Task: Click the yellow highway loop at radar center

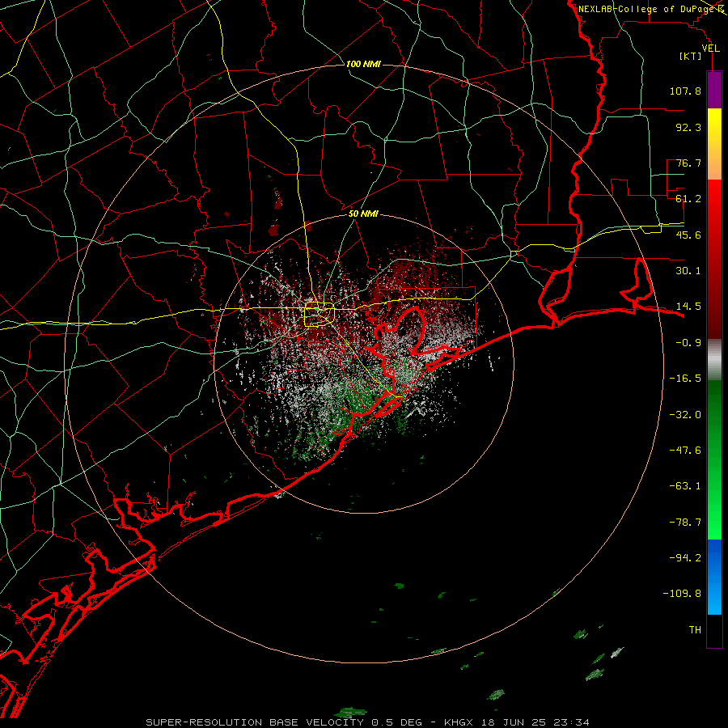Action: 319,315
